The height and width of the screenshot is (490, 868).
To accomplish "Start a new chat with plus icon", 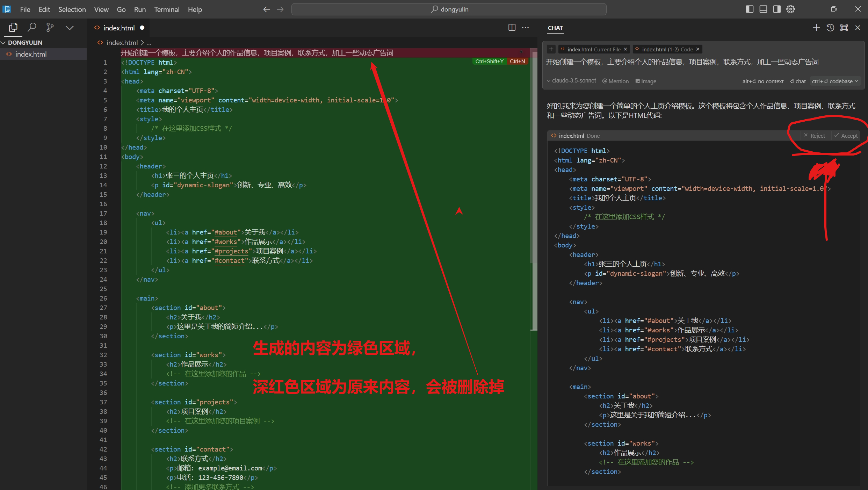I will pos(816,28).
